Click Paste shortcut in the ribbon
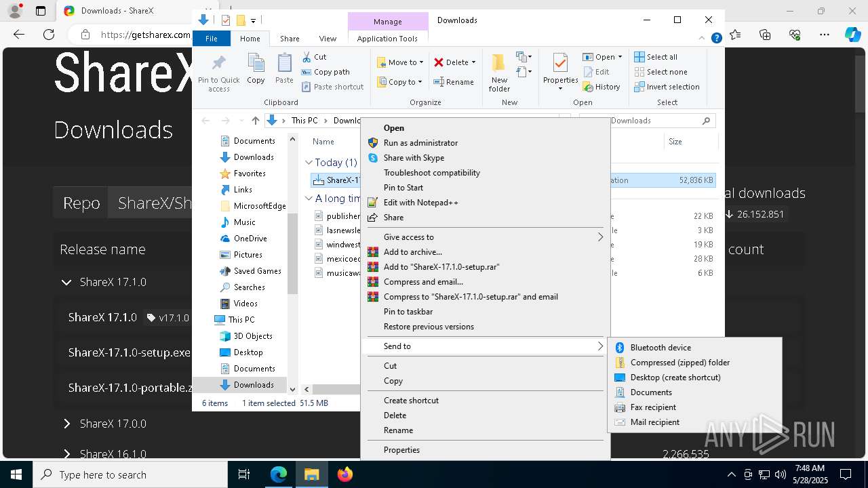Image resolution: width=868 pixels, height=488 pixels. coord(332,87)
